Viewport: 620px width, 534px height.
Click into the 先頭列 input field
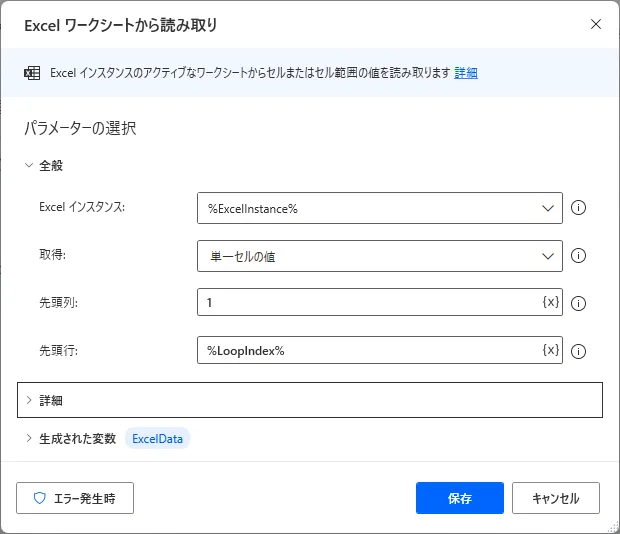coord(365,303)
